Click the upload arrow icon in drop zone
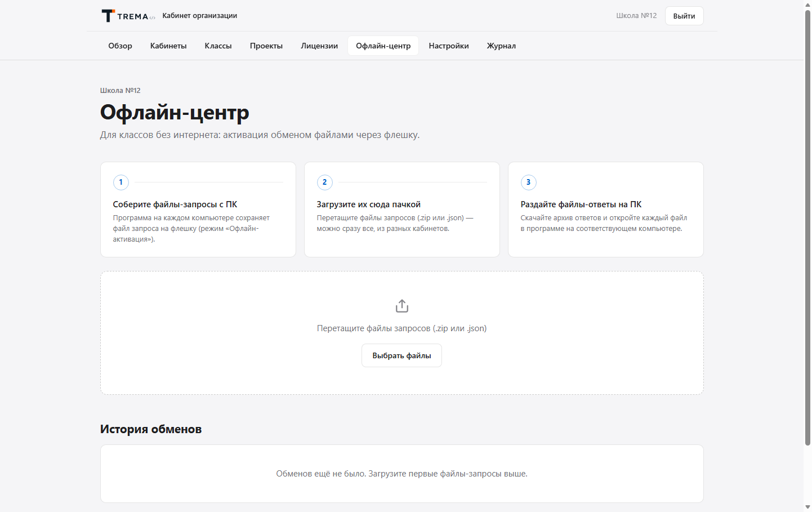The width and height of the screenshot is (812, 512). [x=401, y=306]
